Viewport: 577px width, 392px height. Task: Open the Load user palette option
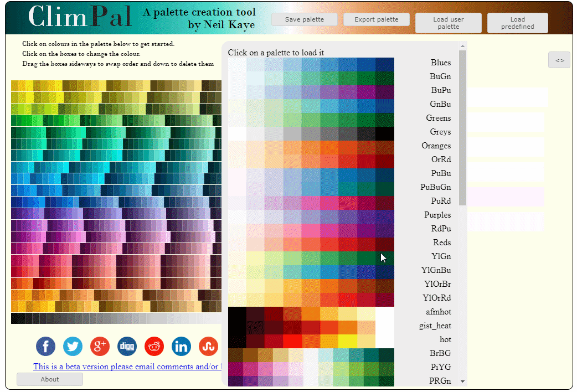[x=448, y=23]
